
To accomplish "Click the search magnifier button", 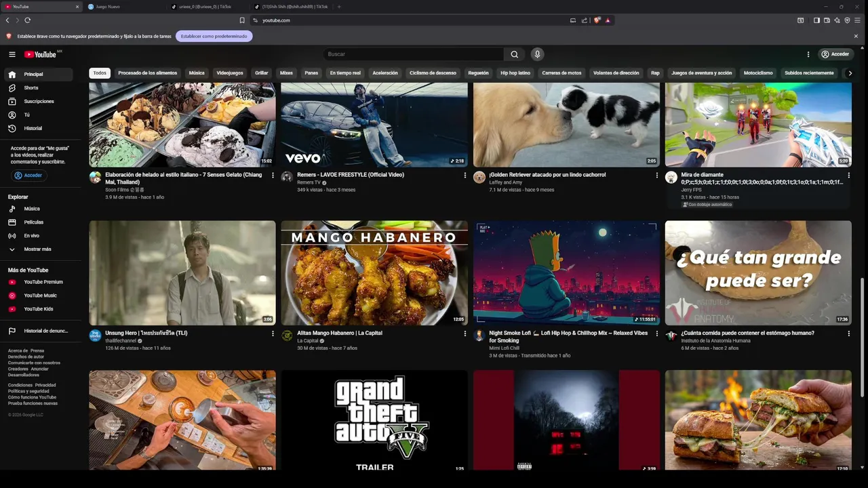I will tap(514, 54).
